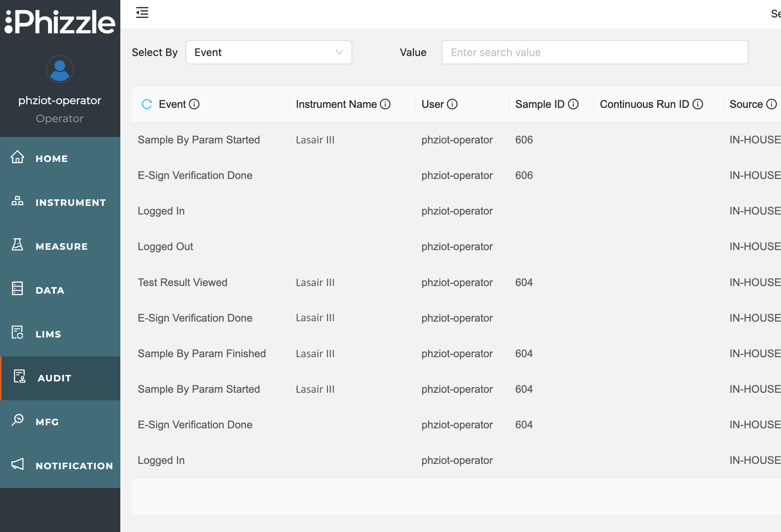Select the Test Result Viewed row
Screen dimensions: 781x532
[x=182, y=282]
